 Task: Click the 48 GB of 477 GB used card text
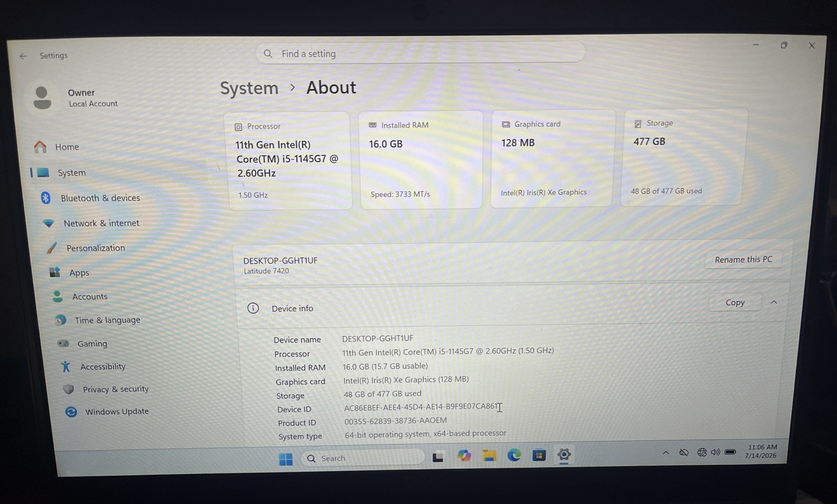[x=666, y=191]
